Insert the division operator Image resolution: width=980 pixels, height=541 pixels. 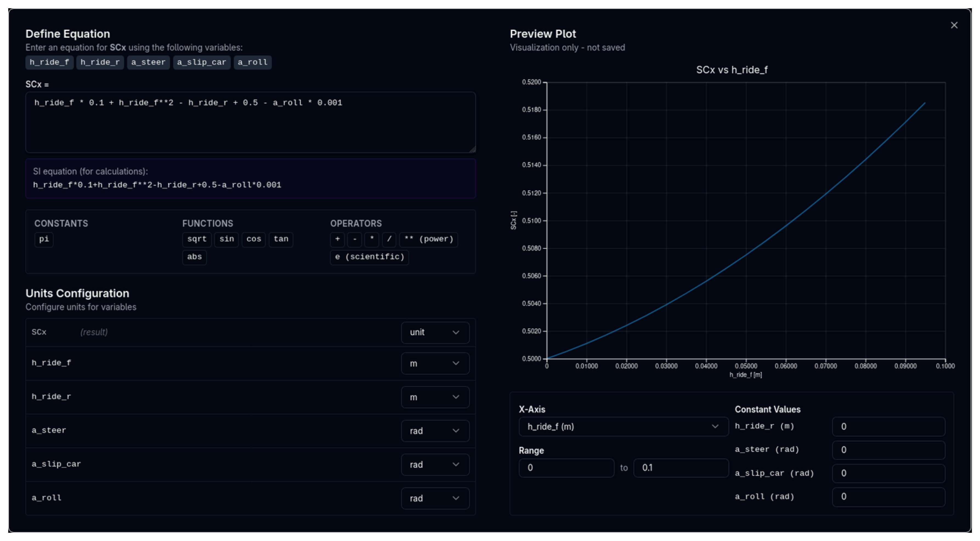pos(389,239)
